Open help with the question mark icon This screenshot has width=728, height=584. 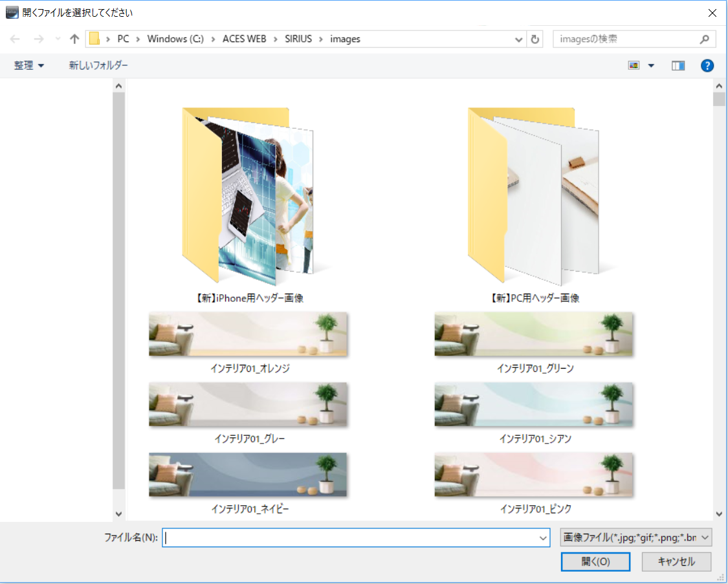tap(707, 66)
